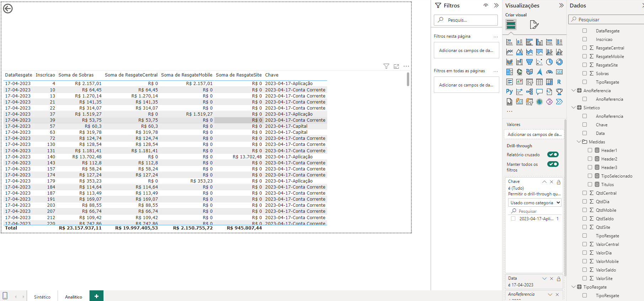
Task: Insert an R script visual
Action: (559, 82)
